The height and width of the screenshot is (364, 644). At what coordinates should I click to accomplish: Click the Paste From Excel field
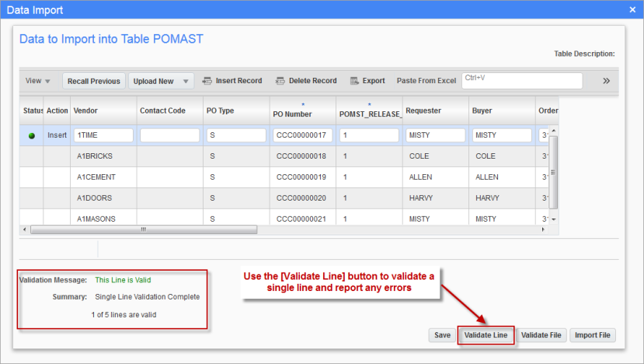[521, 81]
